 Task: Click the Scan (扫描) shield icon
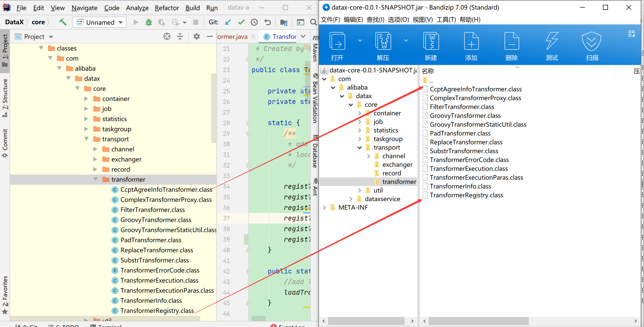coord(592,42)
